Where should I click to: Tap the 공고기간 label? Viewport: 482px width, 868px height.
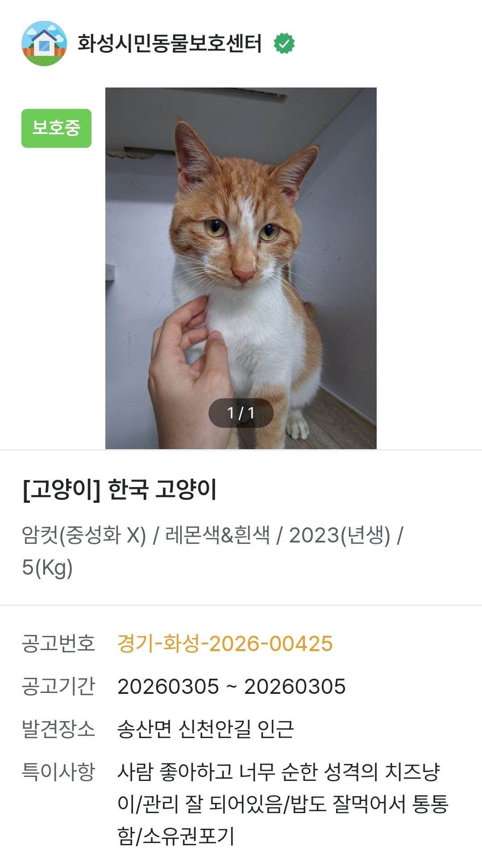pyautogui.click(x=58, y=687)
